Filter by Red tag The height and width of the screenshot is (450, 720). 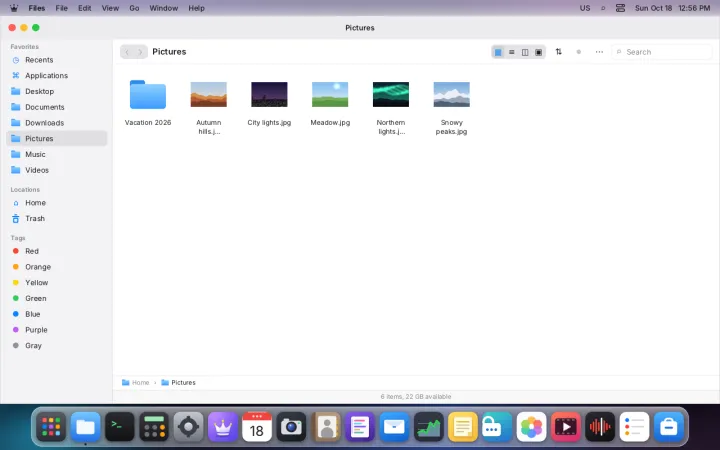pos(56,251)
